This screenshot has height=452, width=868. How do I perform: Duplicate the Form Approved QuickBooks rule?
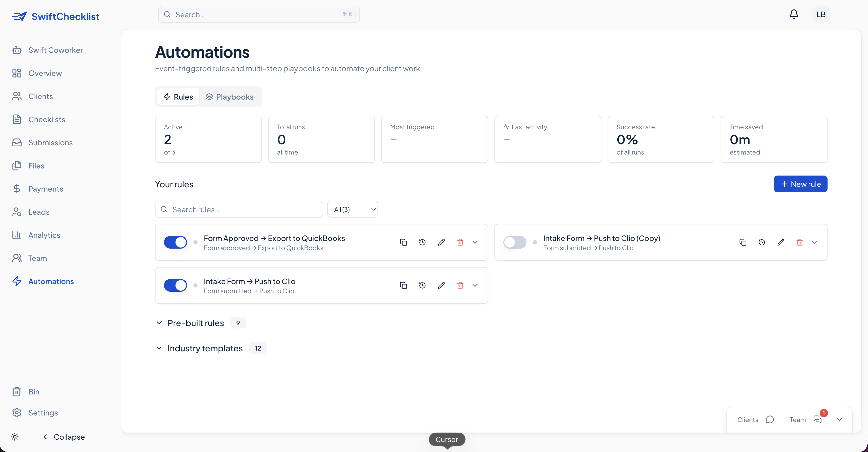(403, 242)
